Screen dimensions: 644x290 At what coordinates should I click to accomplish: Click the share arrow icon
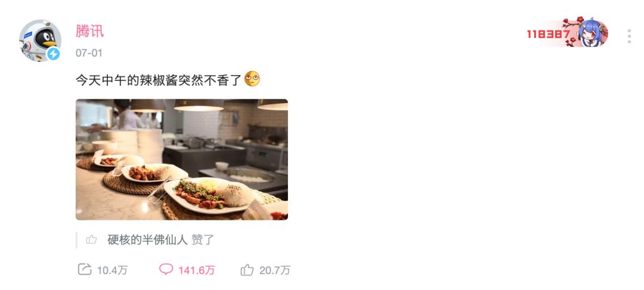click(x=85, y=269)
